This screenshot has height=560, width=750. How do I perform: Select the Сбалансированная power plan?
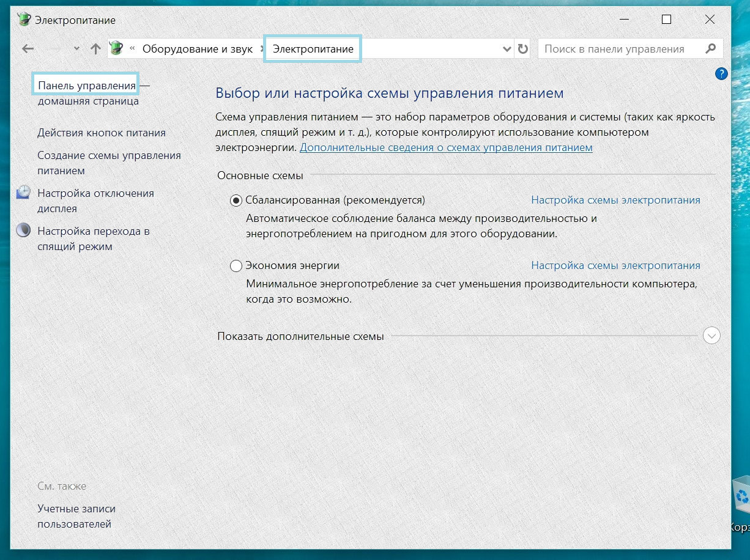point(236,200)
